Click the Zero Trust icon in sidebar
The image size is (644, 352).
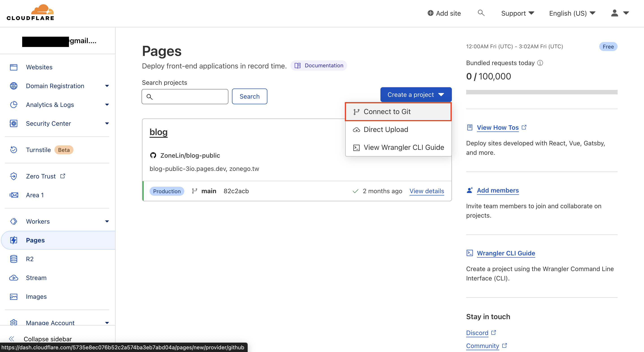point(13,176)
